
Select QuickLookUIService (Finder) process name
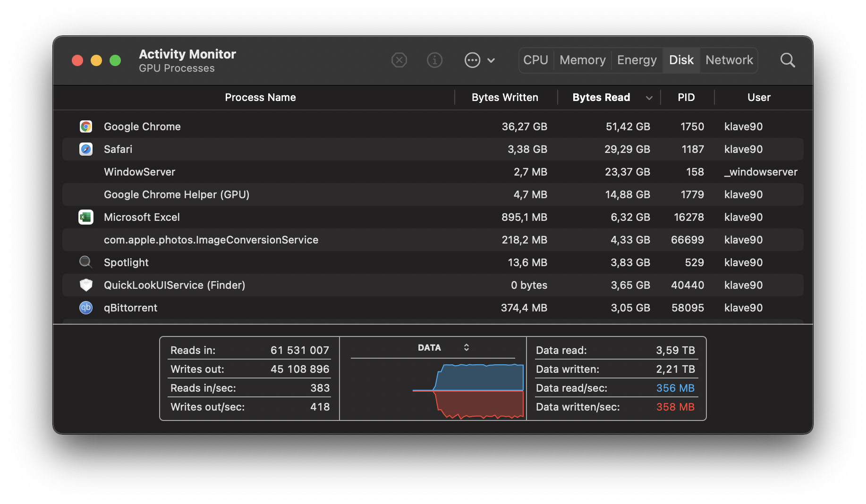click(174, 285)
